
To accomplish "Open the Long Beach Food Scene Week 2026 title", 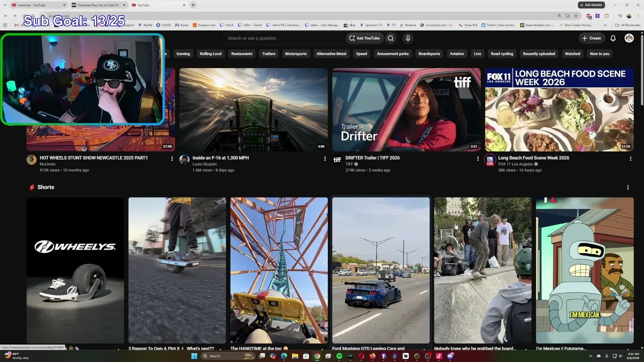I will [533, 158].
